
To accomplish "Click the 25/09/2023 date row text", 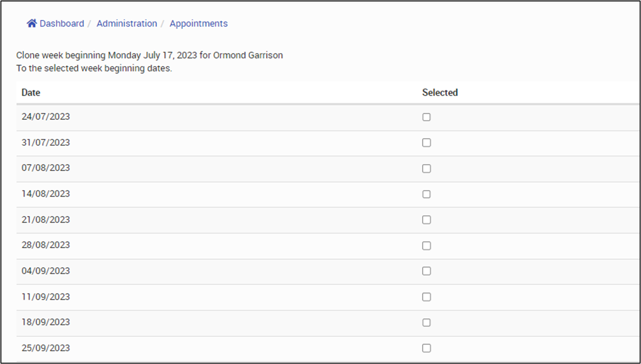I will pyautogui.click(x=46, y=348).
